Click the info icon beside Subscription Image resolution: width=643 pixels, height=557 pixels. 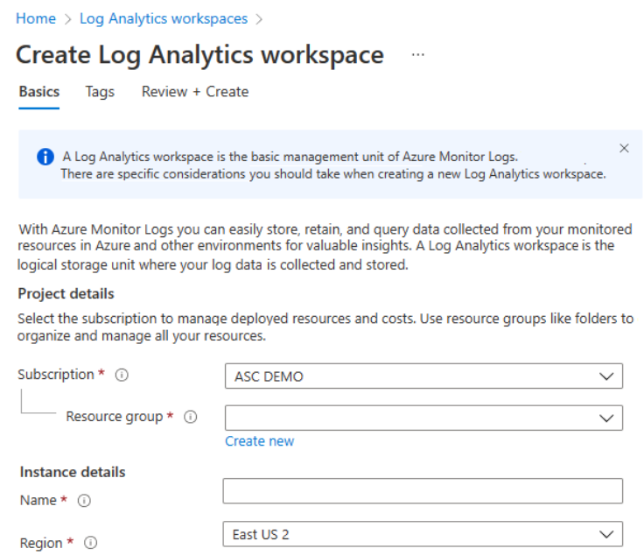point(122,376)
